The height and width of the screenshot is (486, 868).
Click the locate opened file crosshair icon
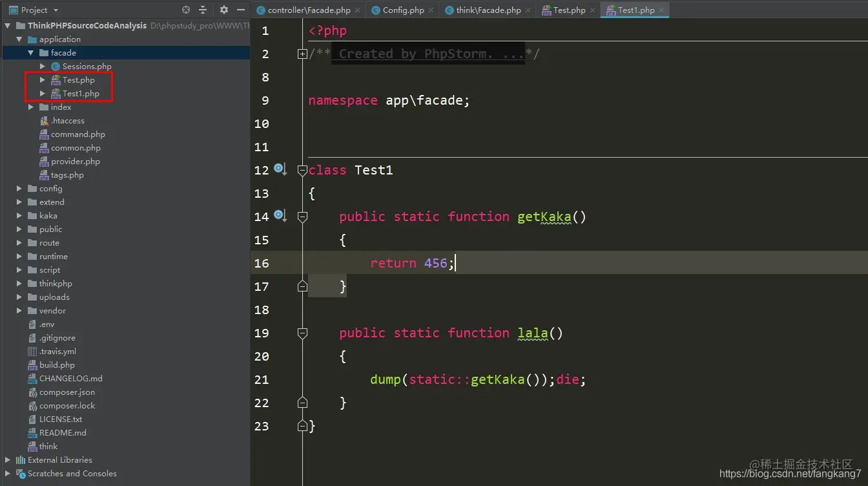coord(186,10)
